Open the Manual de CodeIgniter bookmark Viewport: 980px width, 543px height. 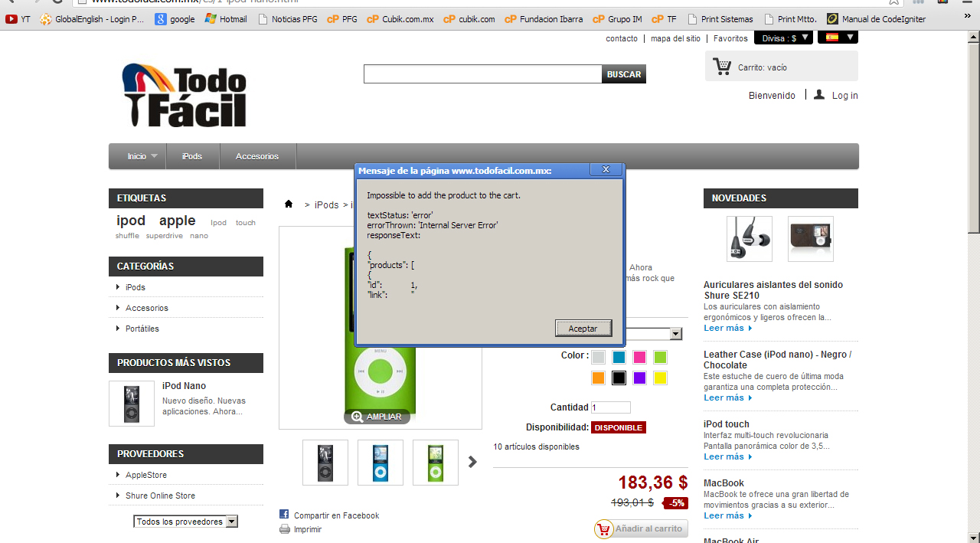(x=876, y=19)
